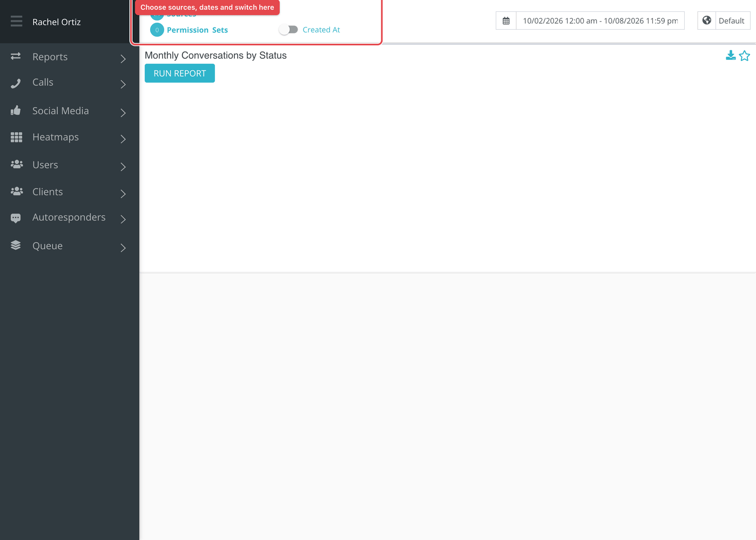
Task: Click the Monthly Conversations by Status title
Action: (x=215, y=56)
